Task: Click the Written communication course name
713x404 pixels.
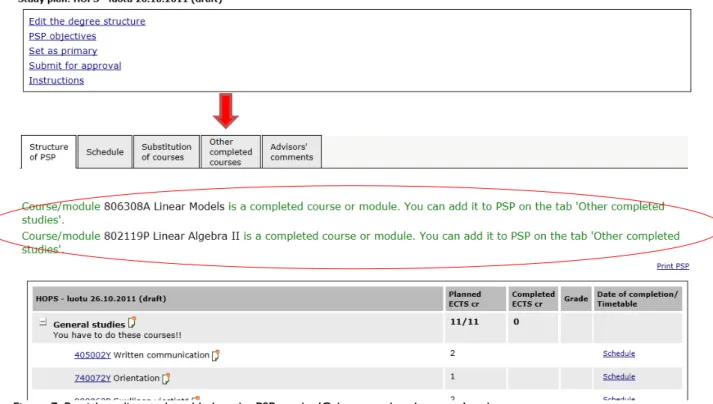Action: pyautogui.click(x=161, y=355)
